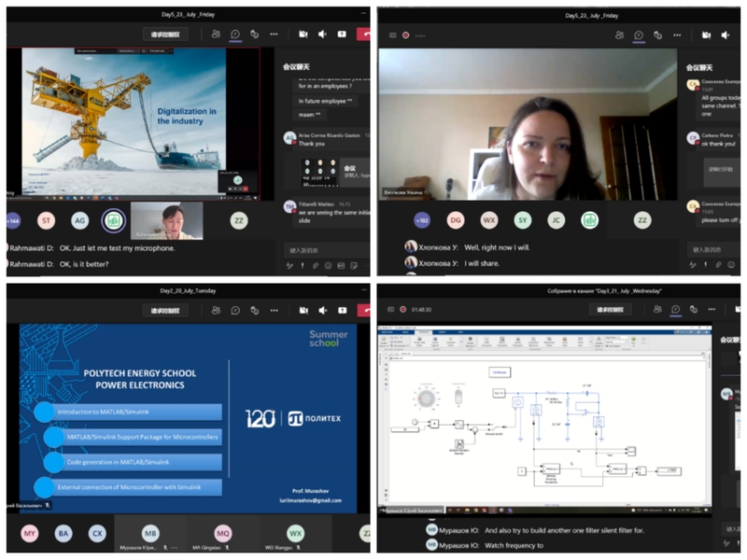Toggle chat panel in Digitalization slide meeting
Screen dimensions: 747x560
235,35
